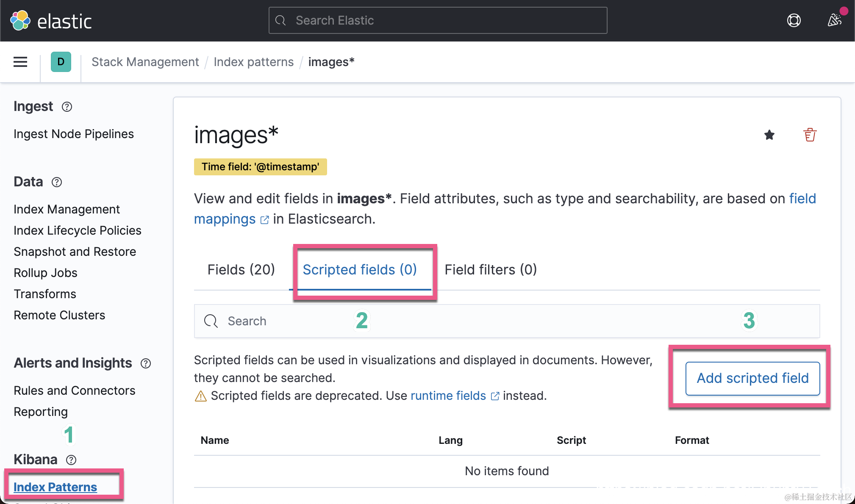Open Index Patterns in sidebar
This screenshot has height=504, width=855.
55,487
